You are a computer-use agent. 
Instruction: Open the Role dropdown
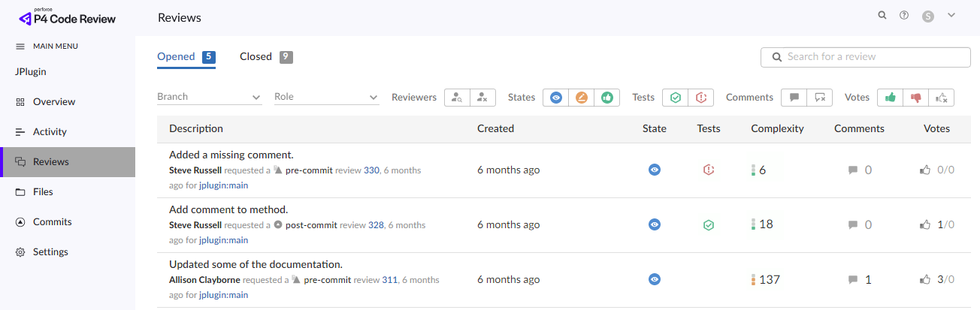326,97
